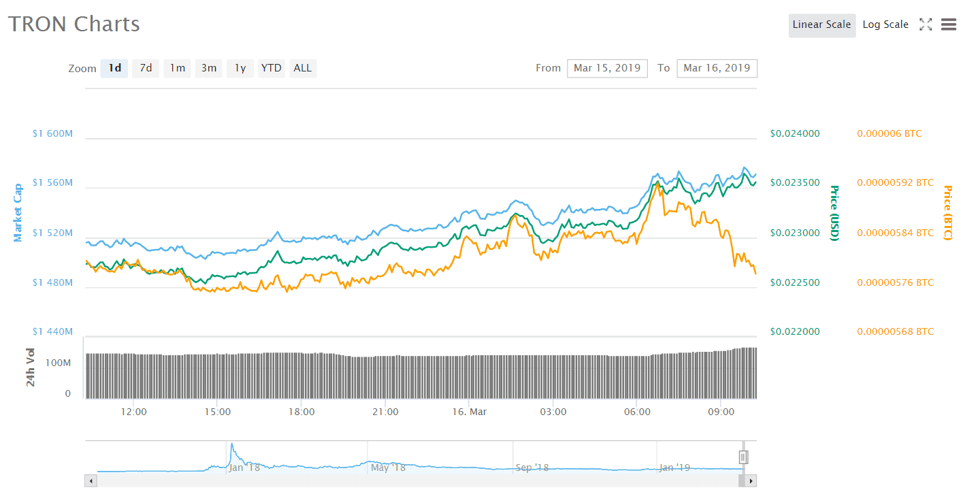Click the 03:00 time axis label
The height and width of the screenshot is (492, 980).
[553, 412]
